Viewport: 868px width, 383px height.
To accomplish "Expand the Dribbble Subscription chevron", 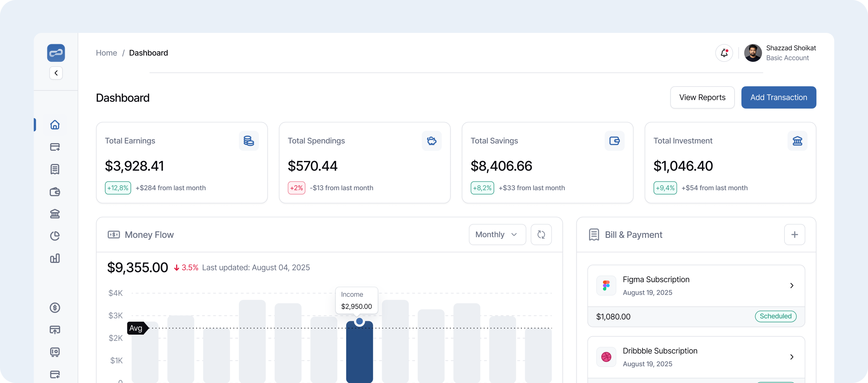I will pyautogui.click(x=791, y=357).
